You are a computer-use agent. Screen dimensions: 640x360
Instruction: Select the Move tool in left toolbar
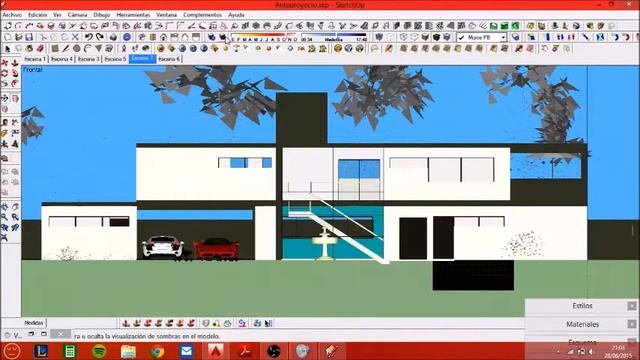pos(4,63)
